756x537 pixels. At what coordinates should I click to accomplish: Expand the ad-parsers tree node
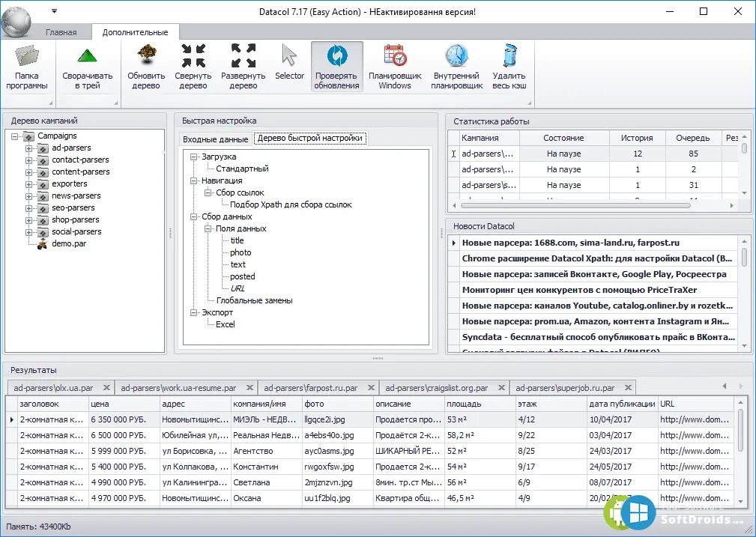point(29,148)
